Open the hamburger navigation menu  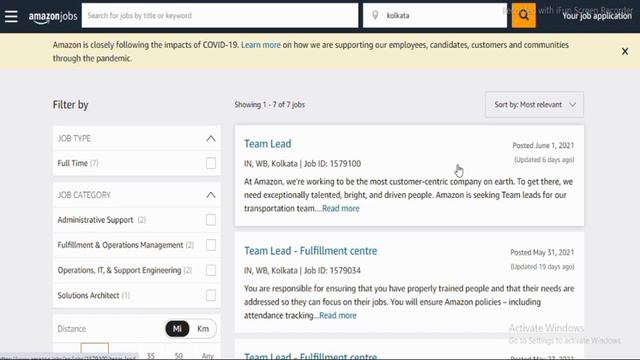click(x=11, y=16)
